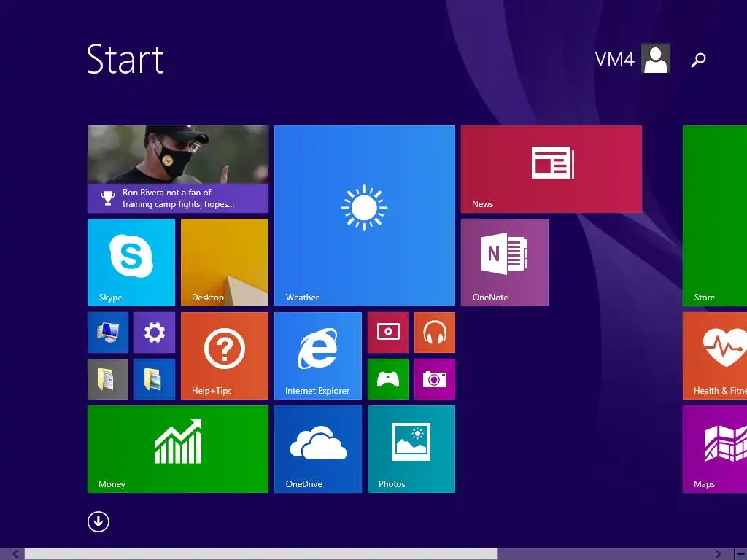
Task: Open the Music headphones tile
Action: [435, 332]
